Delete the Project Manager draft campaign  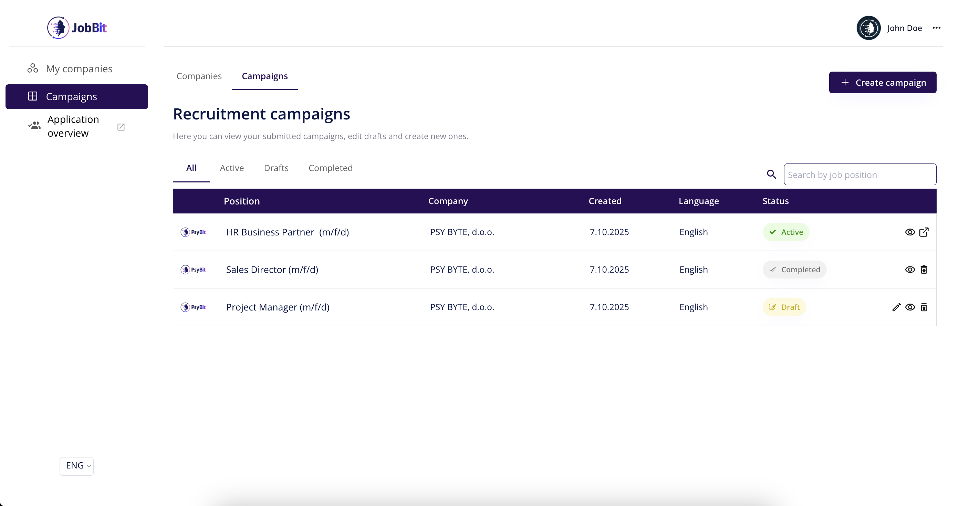coord(924,307)
